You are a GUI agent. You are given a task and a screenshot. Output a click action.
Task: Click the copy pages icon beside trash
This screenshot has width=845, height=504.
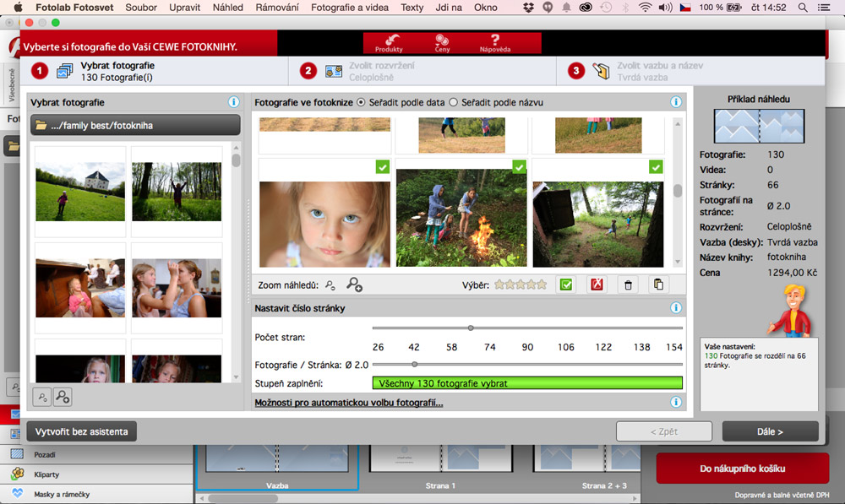tap(658, 285)
